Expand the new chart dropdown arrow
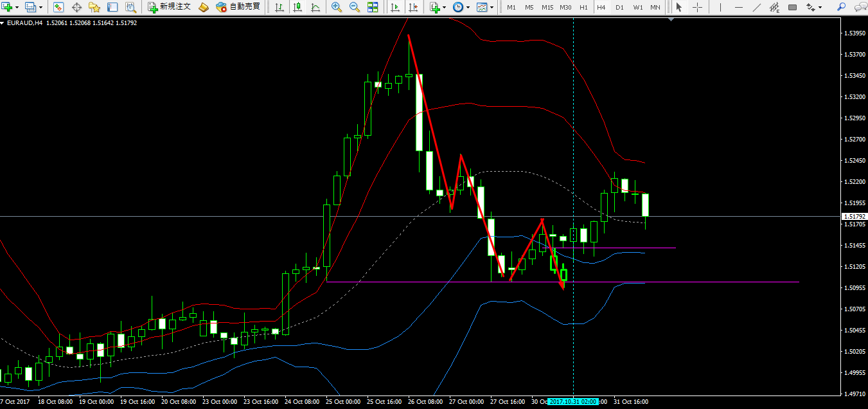Image resolution: width=868 pixels, height=409 pixels. tap(18, 8)
